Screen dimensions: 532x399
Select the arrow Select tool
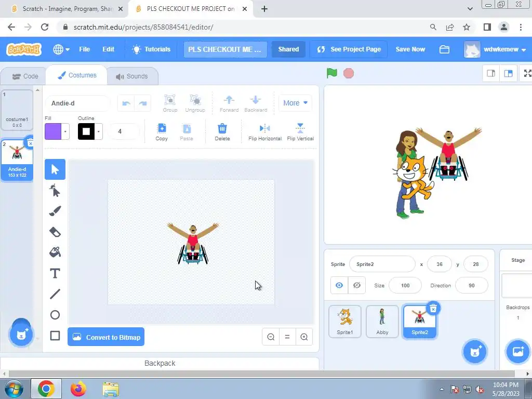pos(55,169)
